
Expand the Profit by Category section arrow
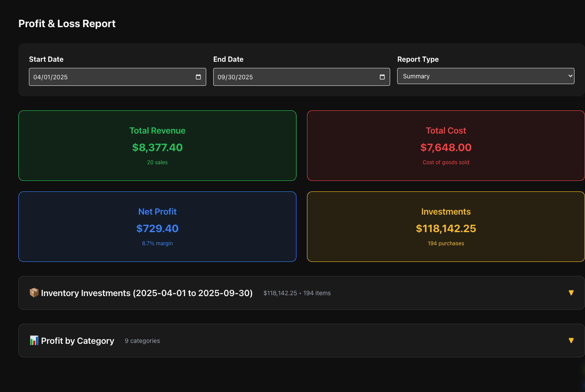click(571, 340)
